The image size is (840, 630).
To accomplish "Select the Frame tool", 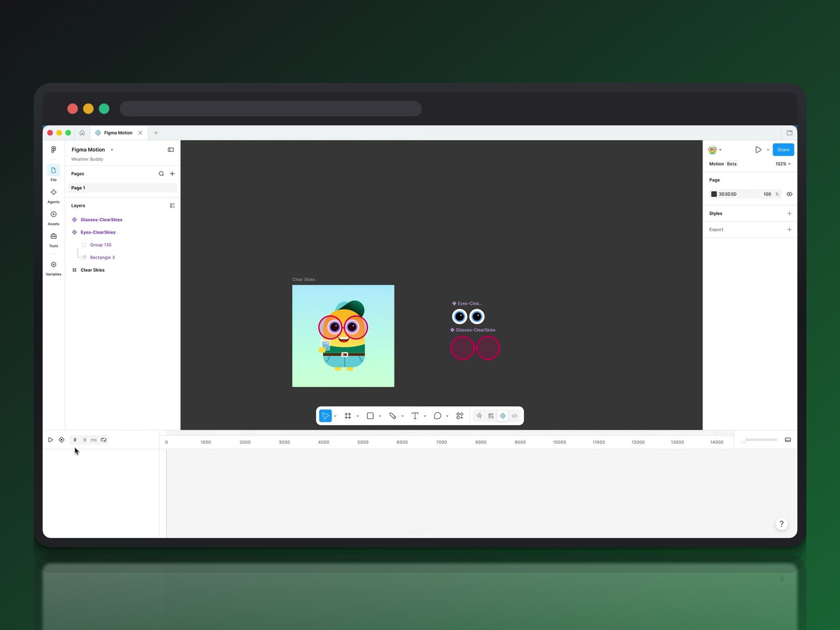I will click(x=348, y=416).
